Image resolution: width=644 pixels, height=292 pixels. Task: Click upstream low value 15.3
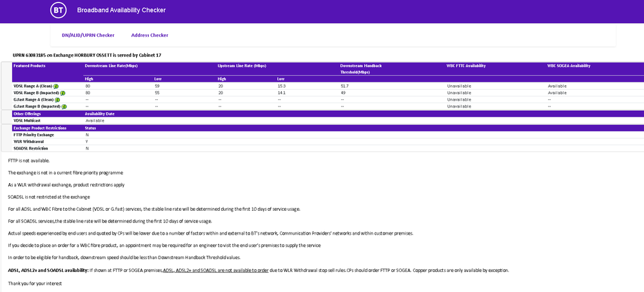tap(281, 86)
